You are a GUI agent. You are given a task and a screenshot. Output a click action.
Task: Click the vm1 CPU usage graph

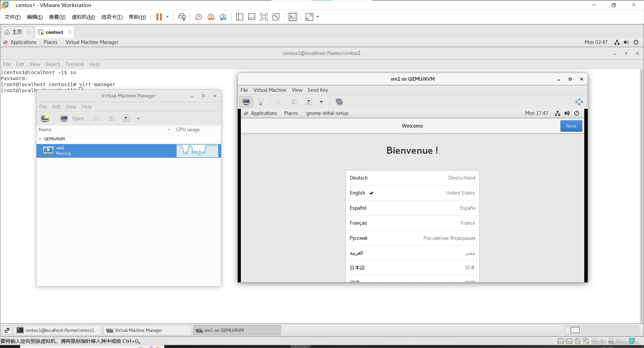pos(197,151)
